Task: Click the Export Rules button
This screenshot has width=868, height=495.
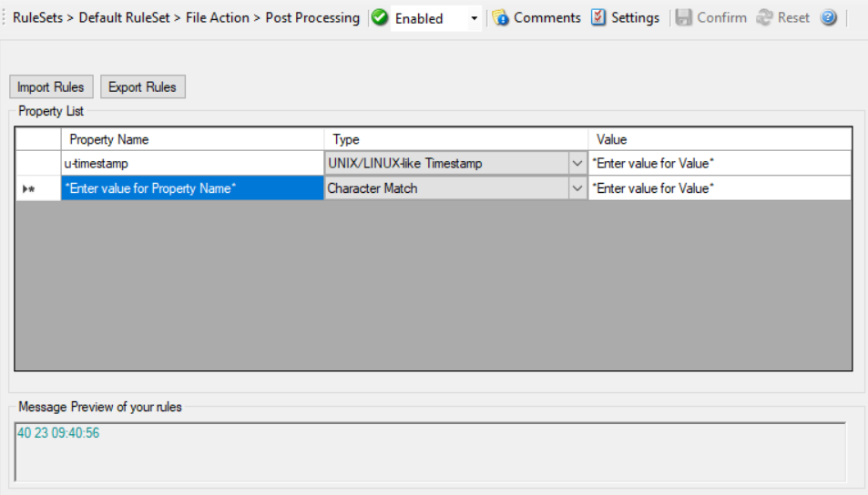Action: click(142, 87)
